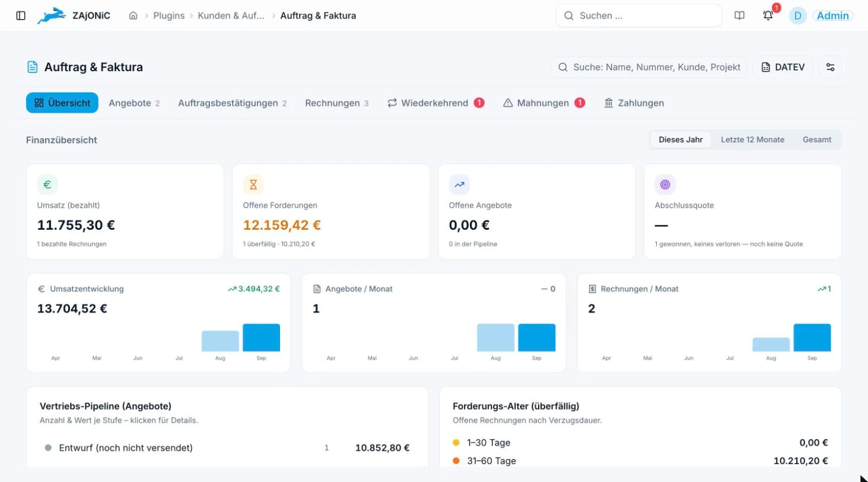
Task: Click the Finanzübersicht heading
Action: [x=62, y=140]
